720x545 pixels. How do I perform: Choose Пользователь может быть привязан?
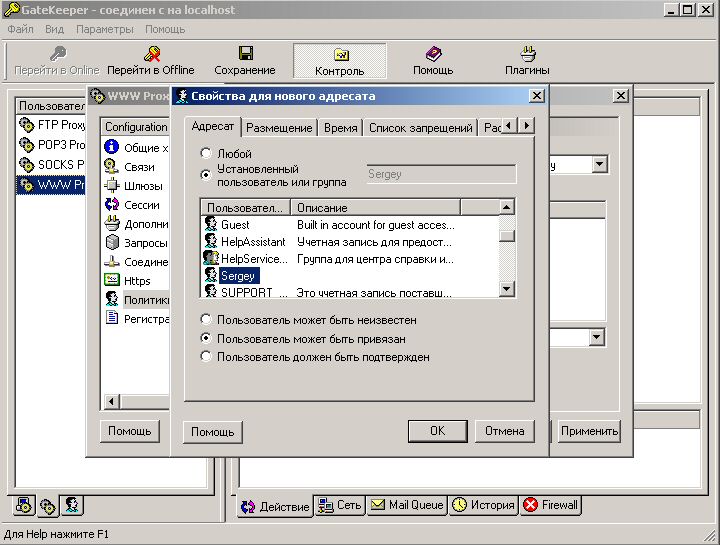[x=206, y=338]
